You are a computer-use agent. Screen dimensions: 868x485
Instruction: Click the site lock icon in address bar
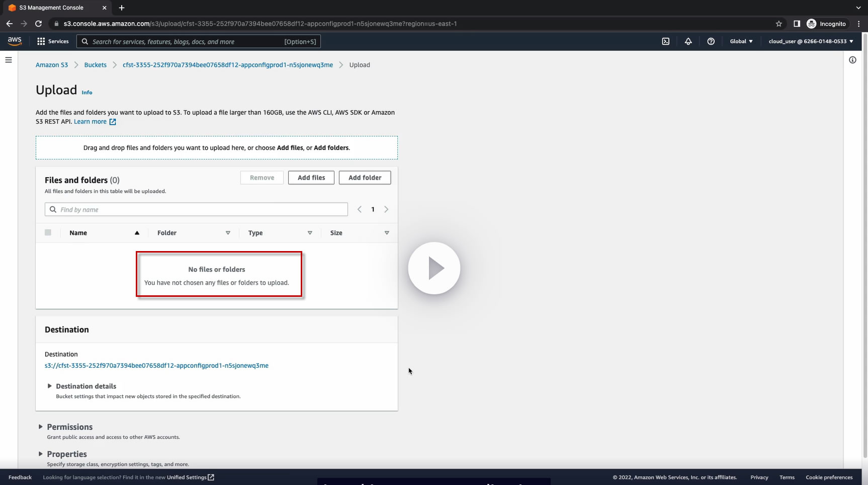(56, 24)
